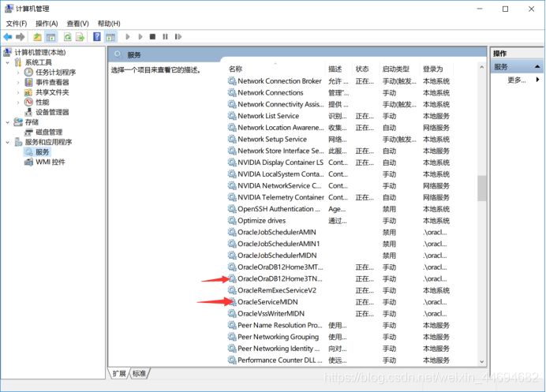Image resolution: width=546 pixels, height=392 pixels.
Task: Click the Start service play icon
Action: pos(128,36)
